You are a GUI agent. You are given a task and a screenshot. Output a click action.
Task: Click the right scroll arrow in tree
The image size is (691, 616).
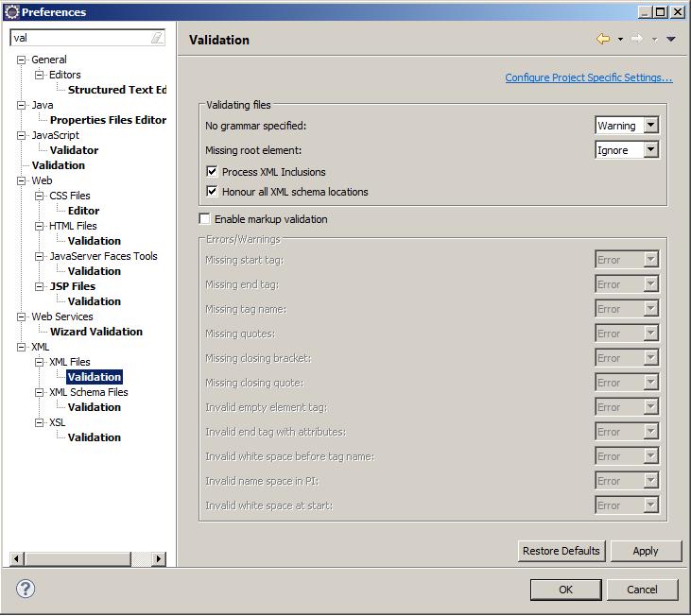coord(158,559)
